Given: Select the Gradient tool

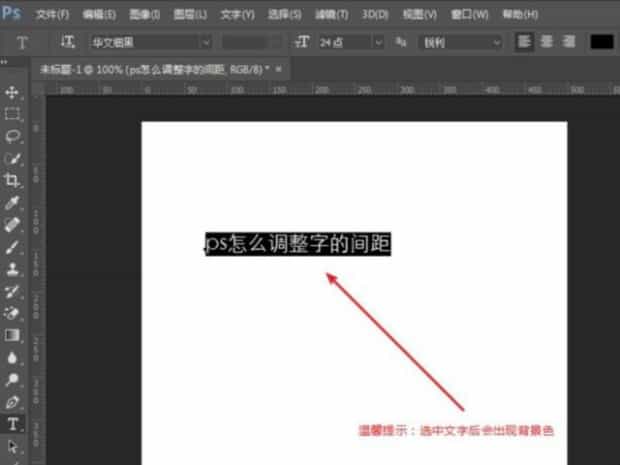Looking at the screenshot, I should click(13, 335).
